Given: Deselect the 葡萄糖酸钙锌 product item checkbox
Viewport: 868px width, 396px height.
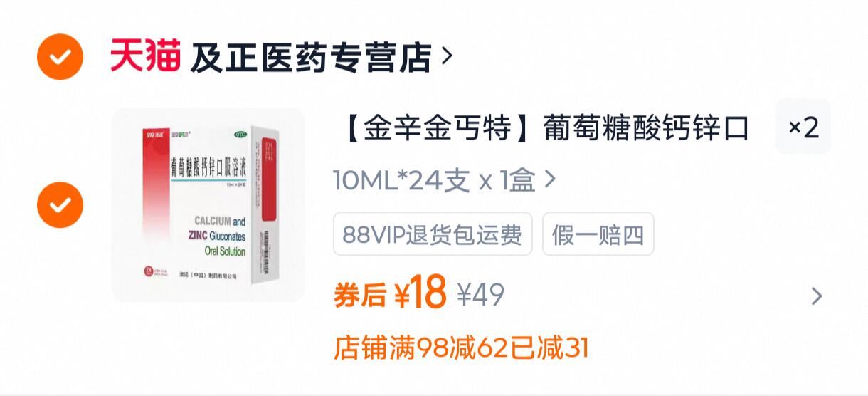Looking at the screenshot, I should click(x=60, y=205).
